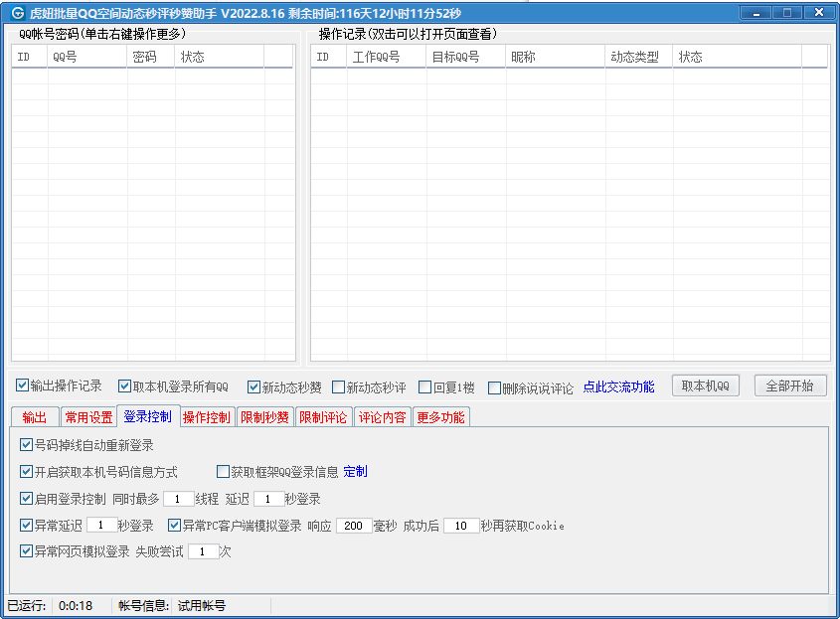Click QQ号 column header in account list
Image resolution: width=840 pixels, height=619 pixels.
click(x=87, y=57)
